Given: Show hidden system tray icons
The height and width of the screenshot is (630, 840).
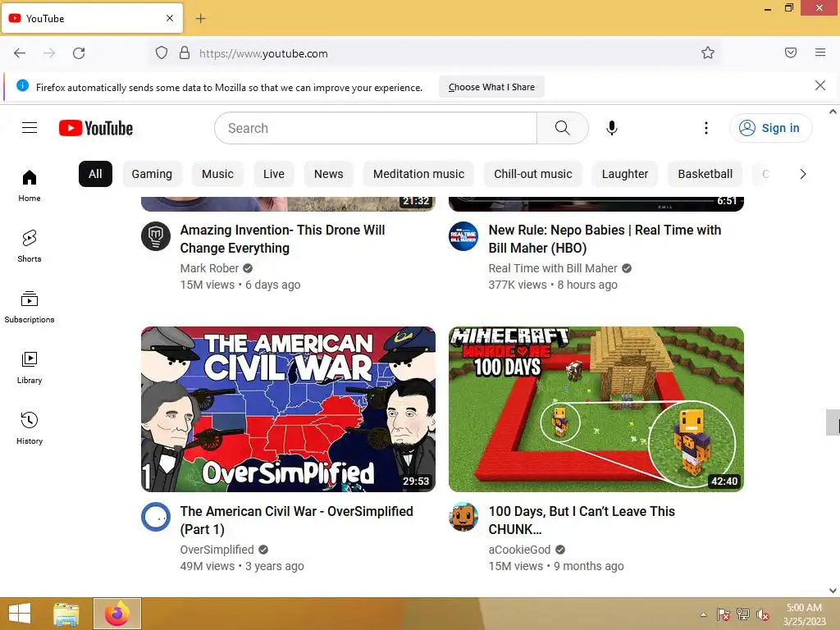Looking at the screenshot, I should (703, 614).
